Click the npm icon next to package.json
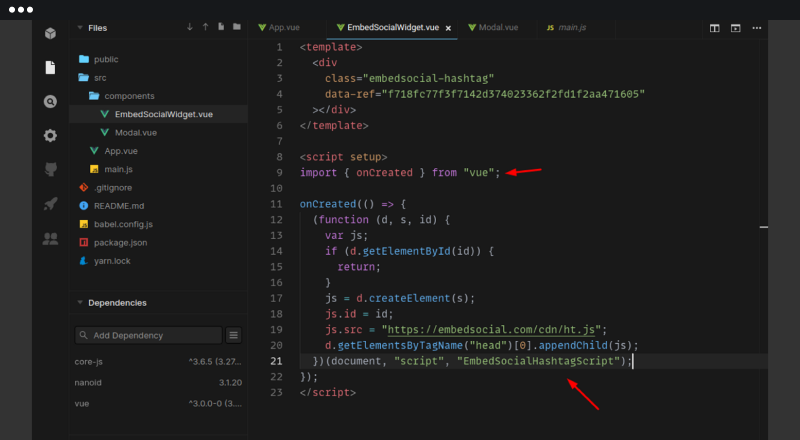 [x=84, y=242]
